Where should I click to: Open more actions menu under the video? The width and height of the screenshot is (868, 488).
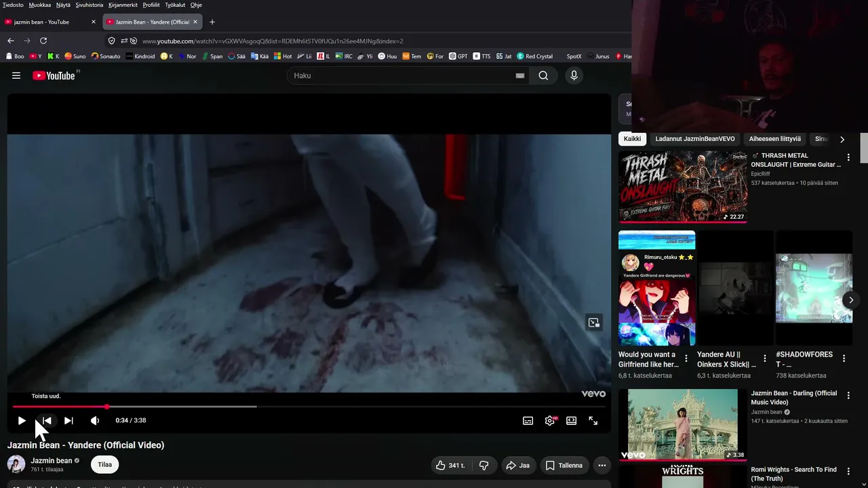click(601, 466)
